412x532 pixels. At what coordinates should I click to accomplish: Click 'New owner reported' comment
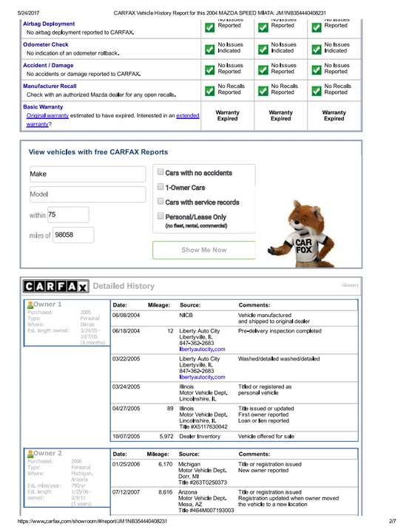click(263, 470)
